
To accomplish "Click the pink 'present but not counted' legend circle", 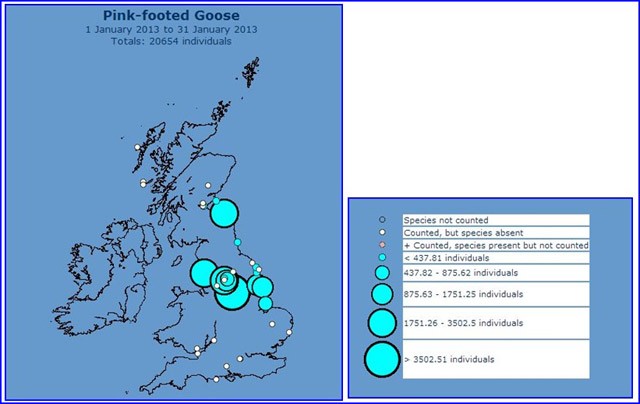I will 382,245.
